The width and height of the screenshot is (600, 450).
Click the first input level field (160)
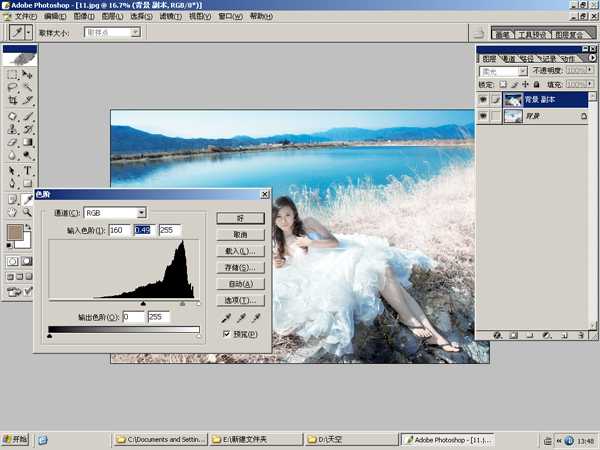[x=121, y=231]
